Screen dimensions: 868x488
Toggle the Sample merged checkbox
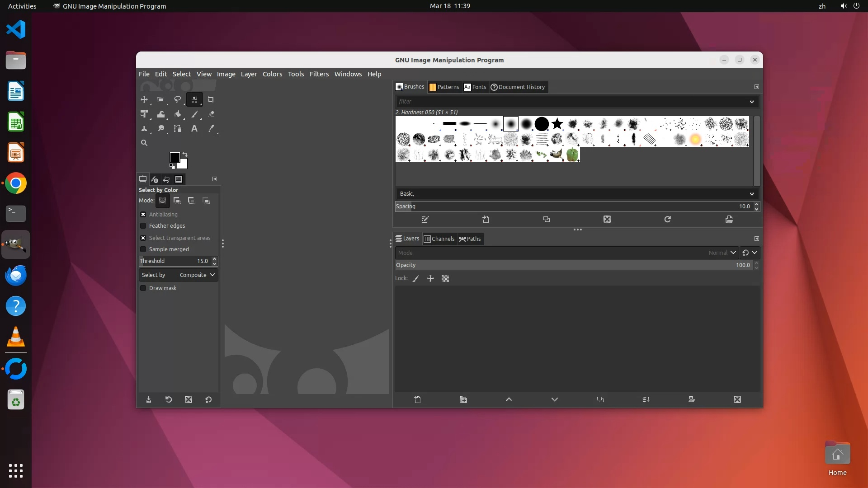point(143,249)
